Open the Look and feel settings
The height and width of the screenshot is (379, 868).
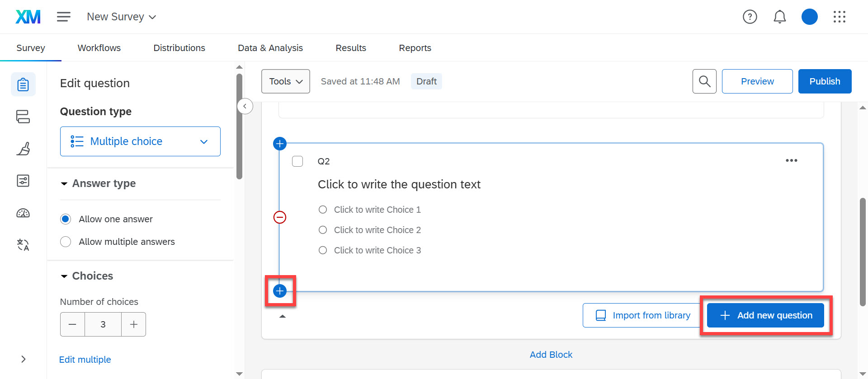23,149
